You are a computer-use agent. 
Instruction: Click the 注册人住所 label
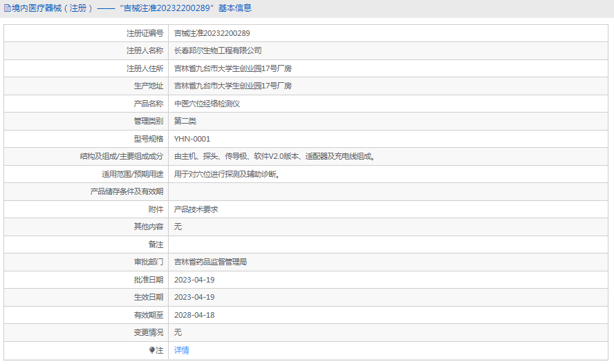coord(145,68)
